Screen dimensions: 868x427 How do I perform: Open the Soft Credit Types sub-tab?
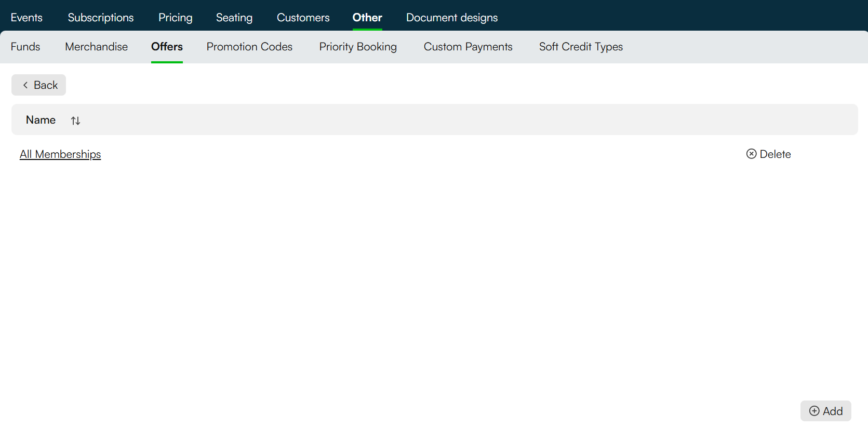(x=581, y=47)
